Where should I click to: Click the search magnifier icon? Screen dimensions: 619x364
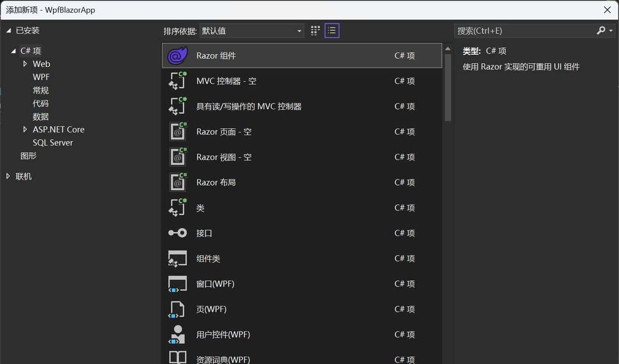(x=602, y=30)
